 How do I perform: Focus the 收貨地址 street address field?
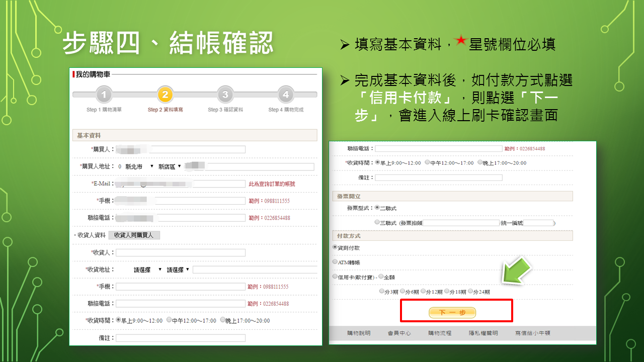255,270
